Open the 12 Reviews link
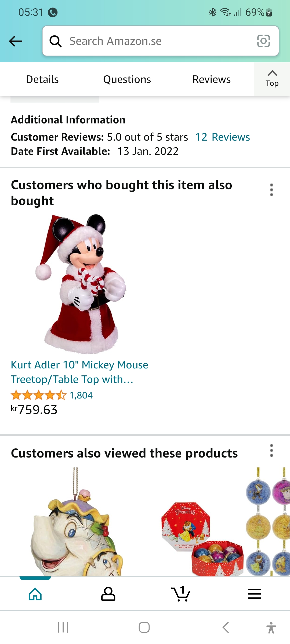 223,137
